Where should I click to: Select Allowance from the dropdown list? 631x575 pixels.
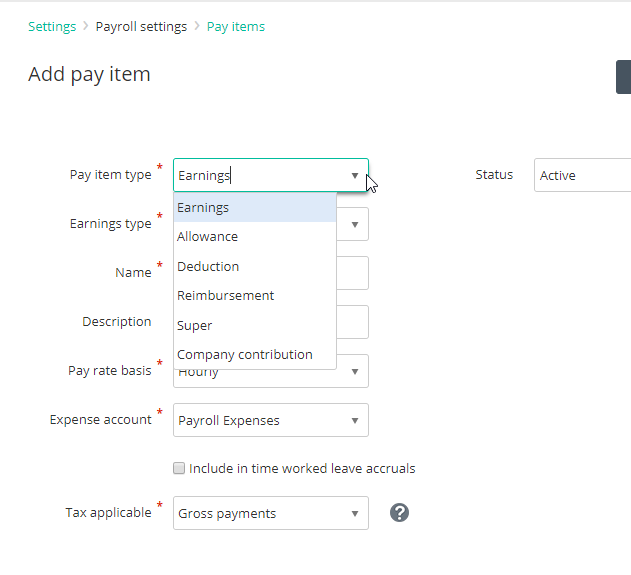pos(255,237)
